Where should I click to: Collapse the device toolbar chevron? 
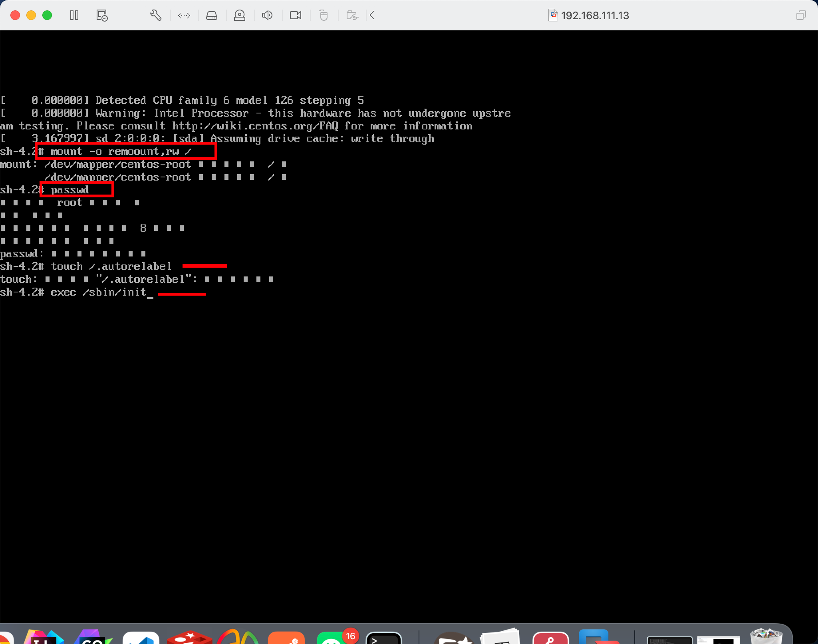pos(372,16)
